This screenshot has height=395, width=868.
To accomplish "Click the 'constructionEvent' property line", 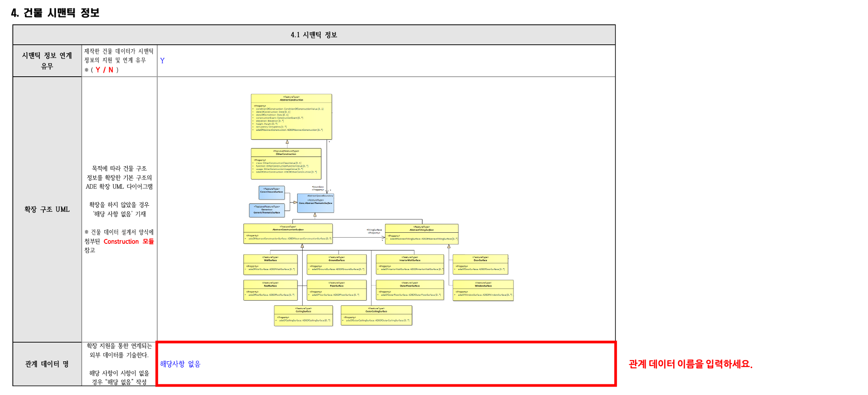I will tap(279, 118).
